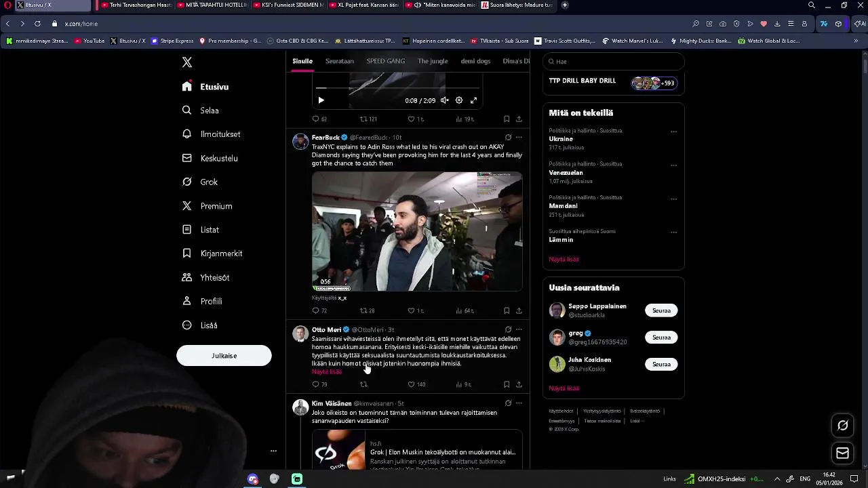Open Profiili profile page
Image resolution: width=868 pixels, height=488 pixels.
coord(202,301)
